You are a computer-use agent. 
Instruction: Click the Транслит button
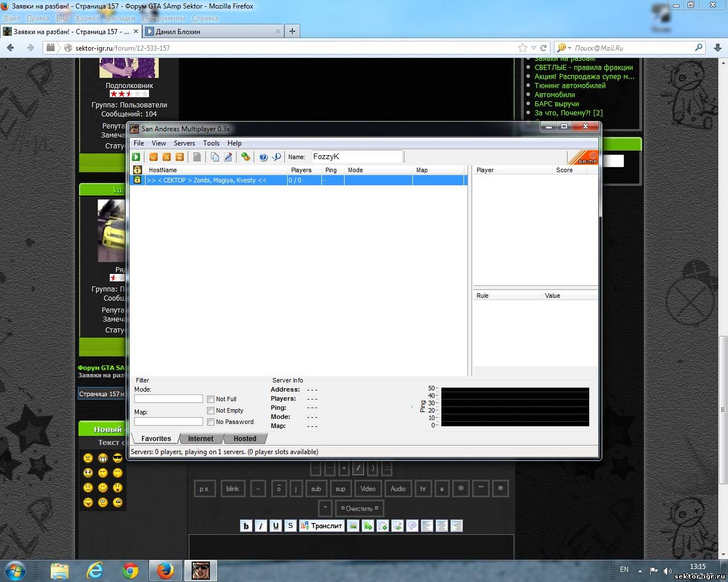point(322,526)
